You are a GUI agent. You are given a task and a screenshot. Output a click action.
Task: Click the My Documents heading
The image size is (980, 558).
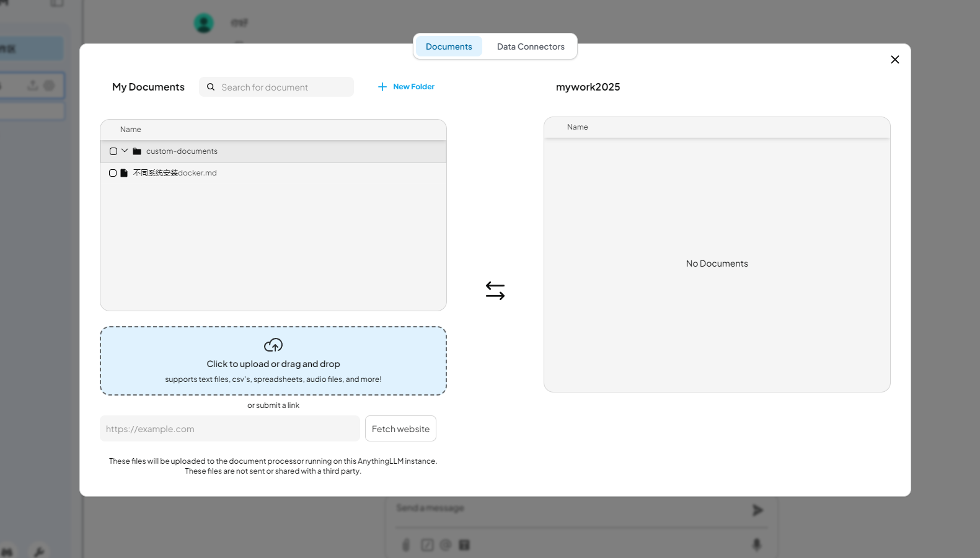[x=148, y=87]
